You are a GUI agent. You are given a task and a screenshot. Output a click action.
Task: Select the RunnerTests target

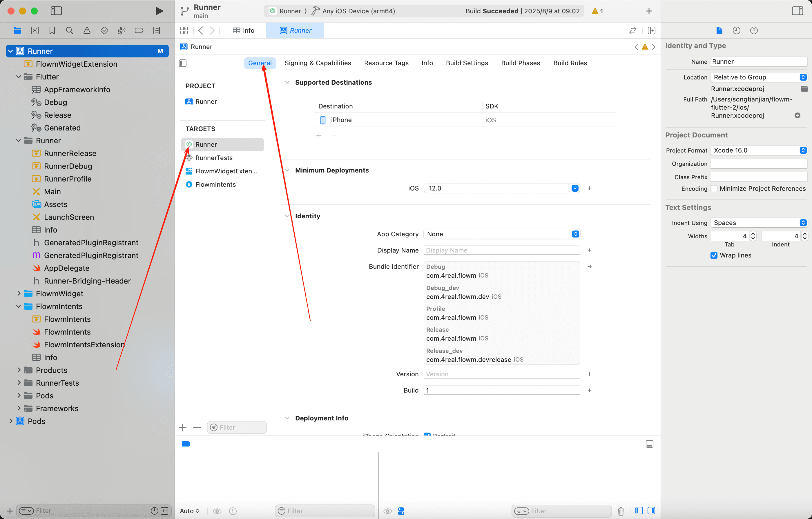pyautogui.click(x=214, y=158)
